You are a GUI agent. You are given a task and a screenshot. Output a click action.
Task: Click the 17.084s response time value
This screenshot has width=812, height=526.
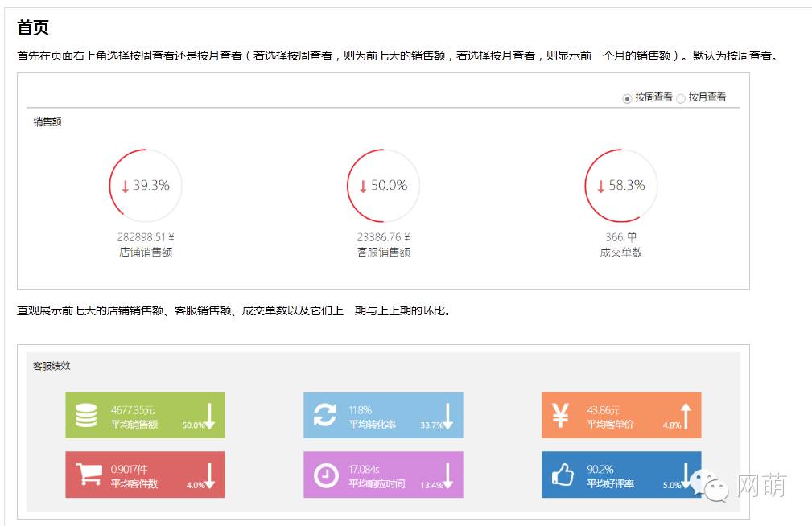coord(364,470)
